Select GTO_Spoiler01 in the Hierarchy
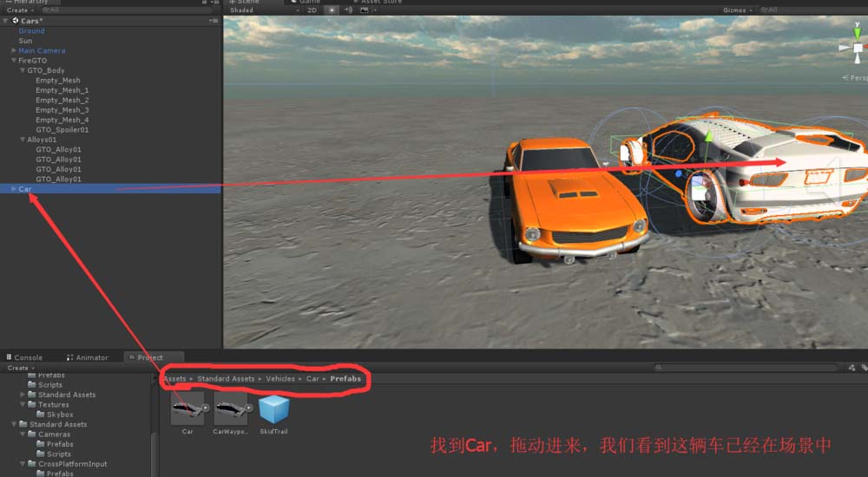868x477 pixels. click(62, 130)
